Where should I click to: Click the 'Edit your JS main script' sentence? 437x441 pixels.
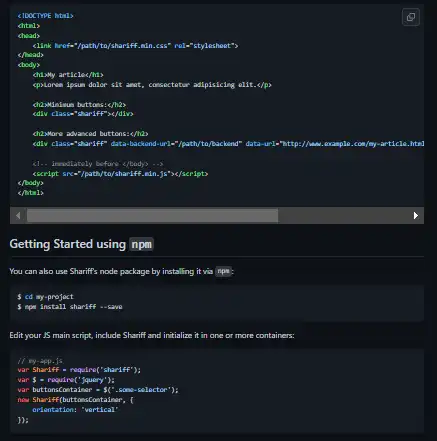tap(152, 335)
